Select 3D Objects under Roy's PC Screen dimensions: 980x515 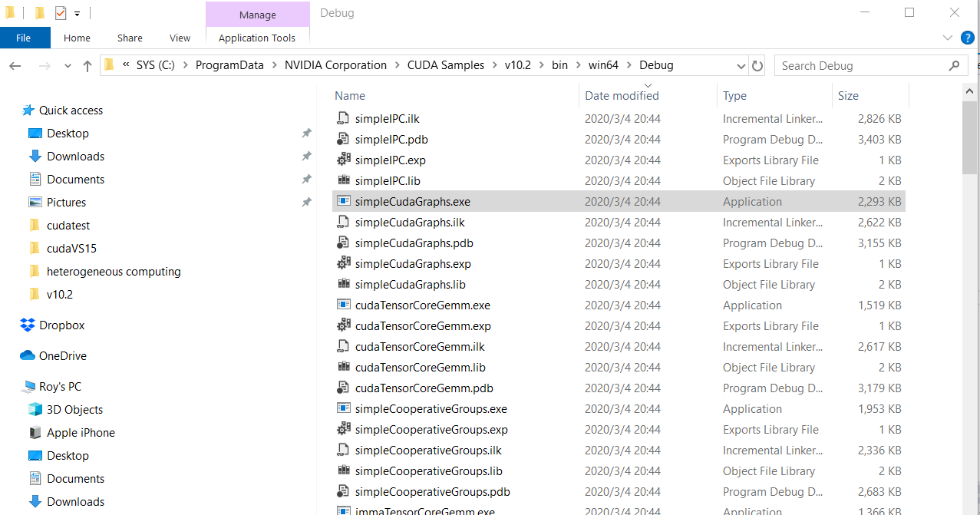74,410
